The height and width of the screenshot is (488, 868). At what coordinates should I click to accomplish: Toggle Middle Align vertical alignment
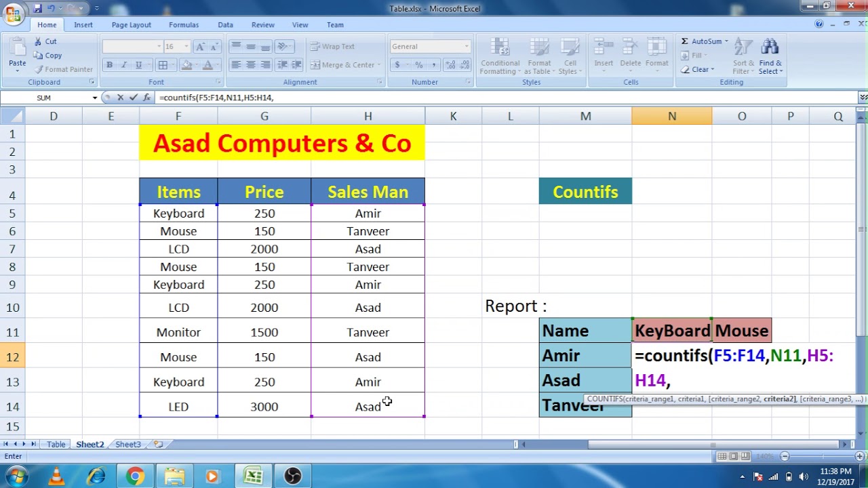[x=251, y=46]
